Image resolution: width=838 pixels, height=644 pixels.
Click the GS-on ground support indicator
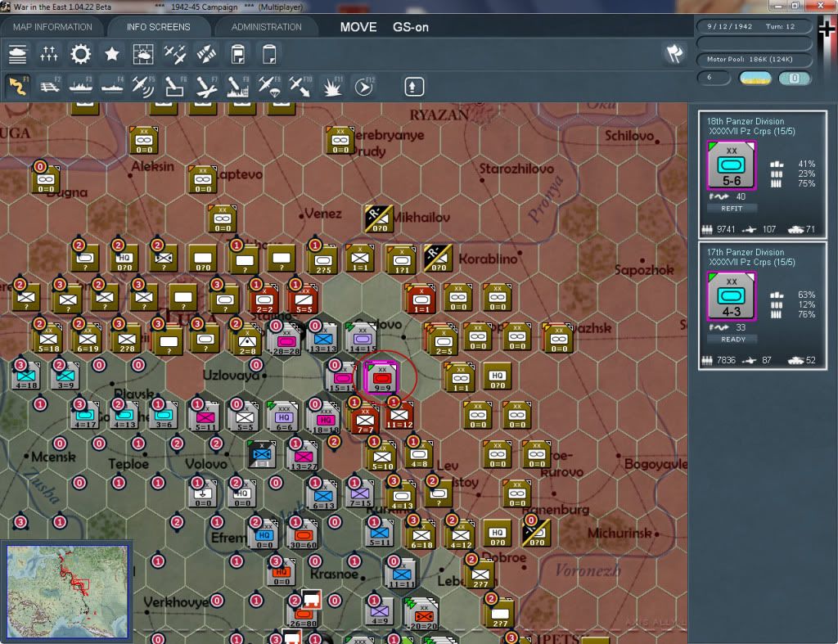point(411,27)
